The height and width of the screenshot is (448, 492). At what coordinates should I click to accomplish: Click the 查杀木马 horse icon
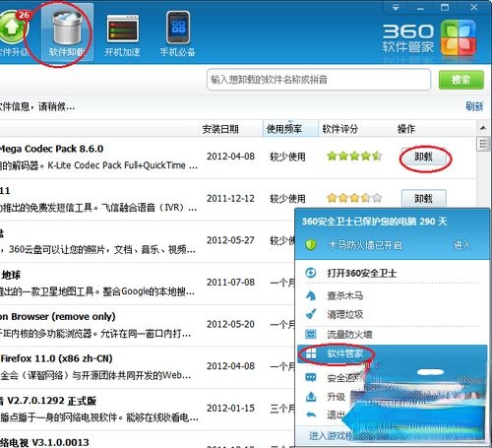coord(311,295)
